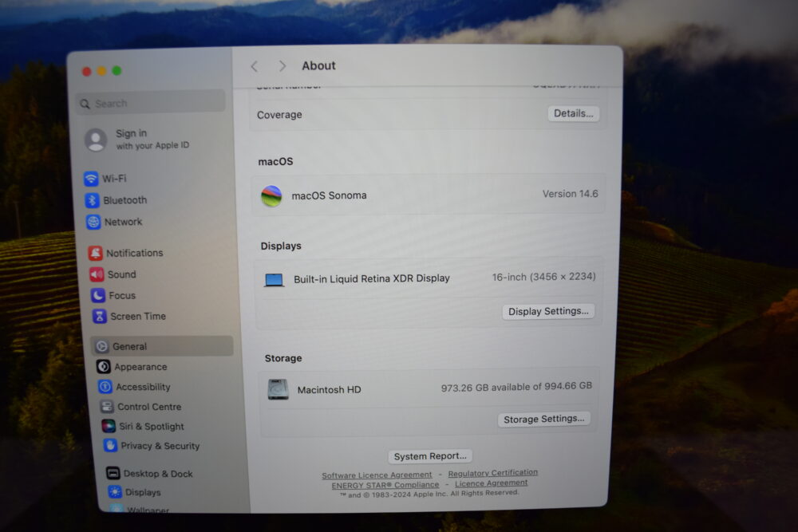Screen dimensions: 798x532
Task: Open Display Settings… from the Displays section
Action: point(548,311)
